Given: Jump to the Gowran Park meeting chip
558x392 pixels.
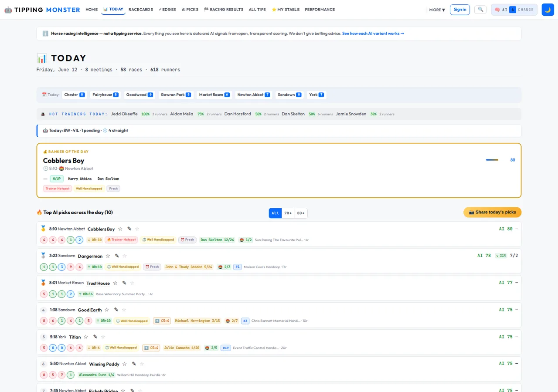Looking at the screenshot, I should click(x=176, y=95).
